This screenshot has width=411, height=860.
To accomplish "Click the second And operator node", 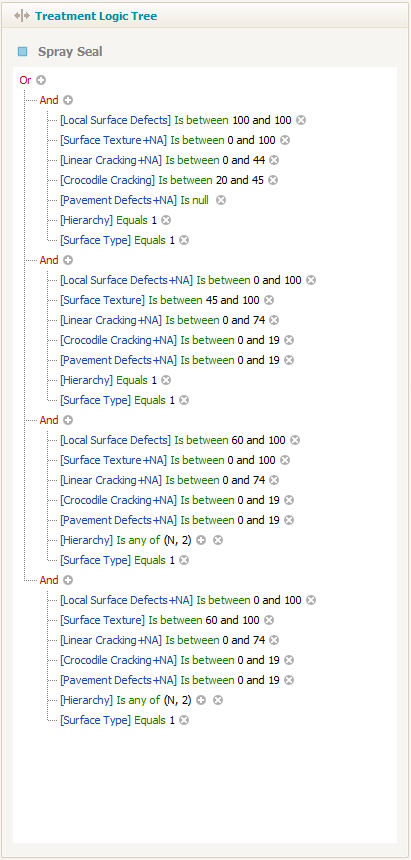I will pos(49,260).
